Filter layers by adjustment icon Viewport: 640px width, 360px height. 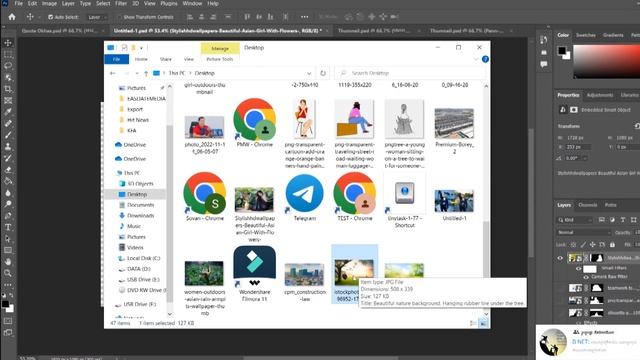point(612,220)
